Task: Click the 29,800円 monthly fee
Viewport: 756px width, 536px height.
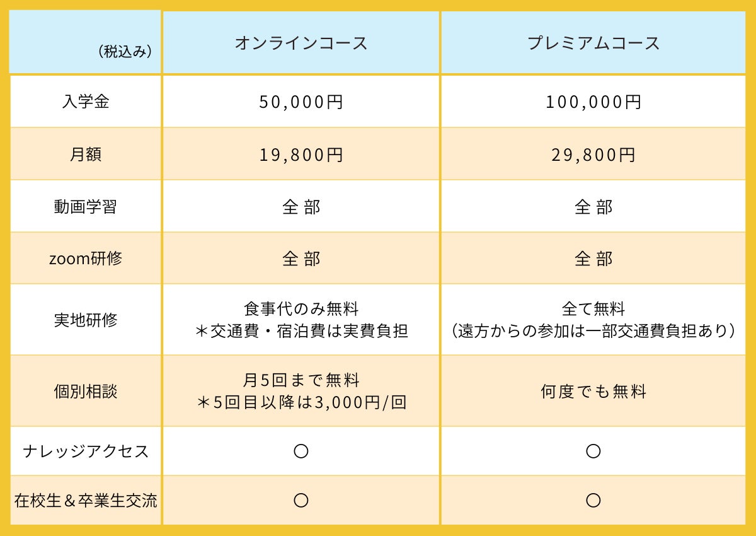Action: 593,155
